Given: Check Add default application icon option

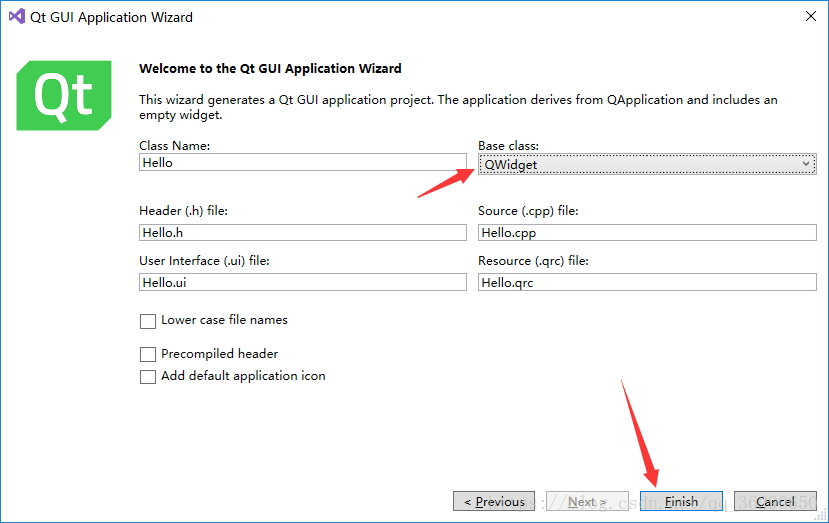Looking at the screenshot, I should pyautogui.click(x=148, y=377).
